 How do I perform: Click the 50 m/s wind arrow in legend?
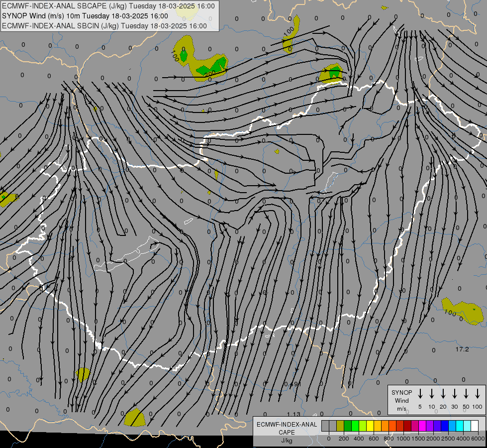point(466,393)
